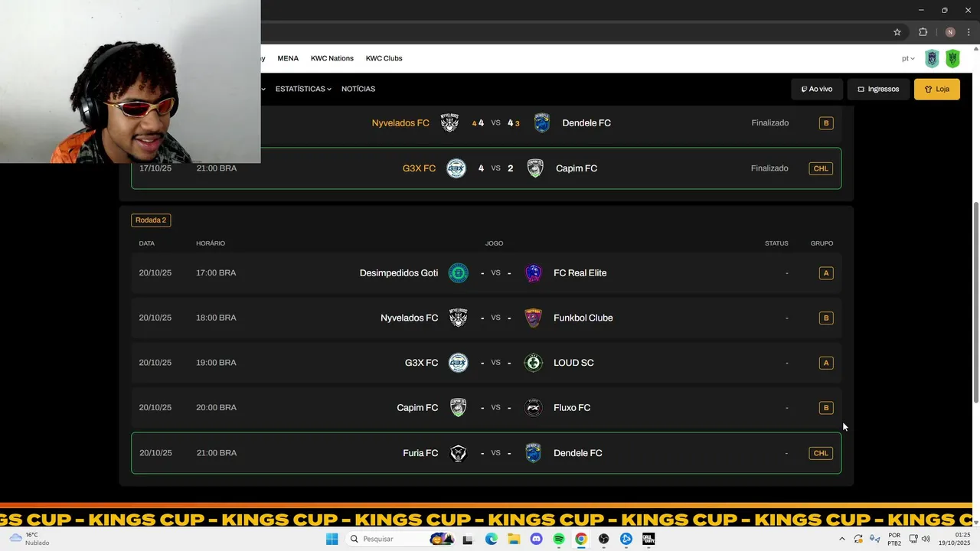Click the FC Real Elite team crest
This screenshot has height=551, width=980.
click(534, 273)
